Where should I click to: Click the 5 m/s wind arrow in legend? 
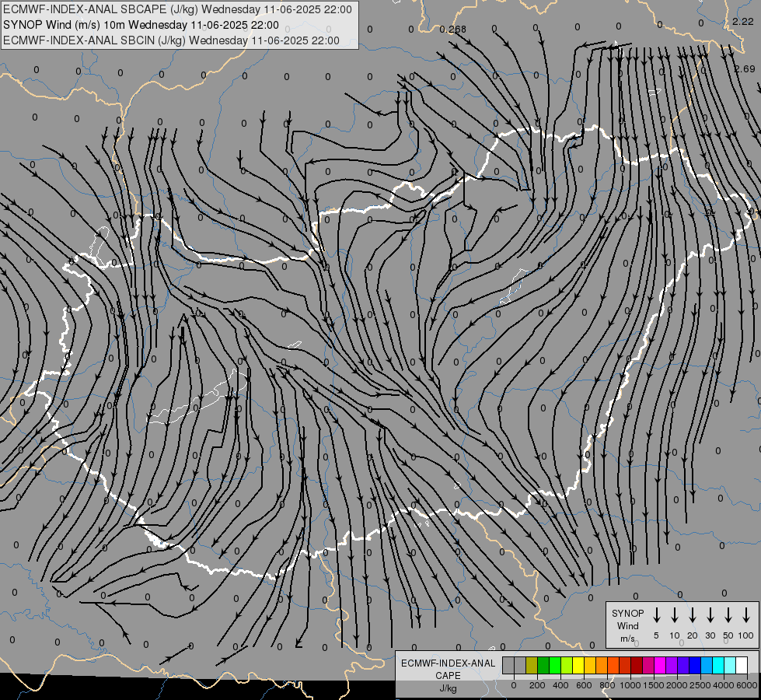click(656, 615)
